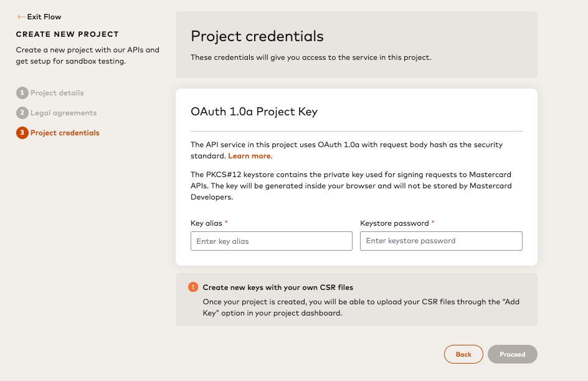Image resolution: width=588 pixels, height=381 pixels.
Task: Click the Enter keystore password field
Action: tap(441, 241)
